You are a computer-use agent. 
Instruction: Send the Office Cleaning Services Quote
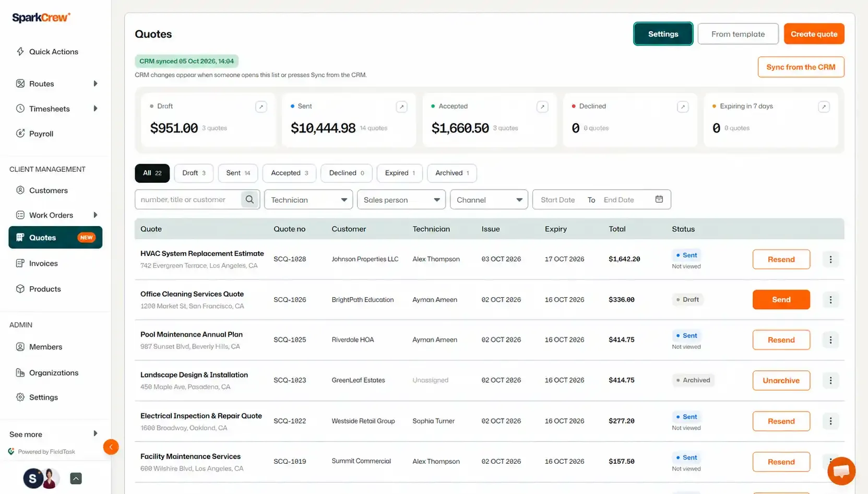tap(781, 300)
